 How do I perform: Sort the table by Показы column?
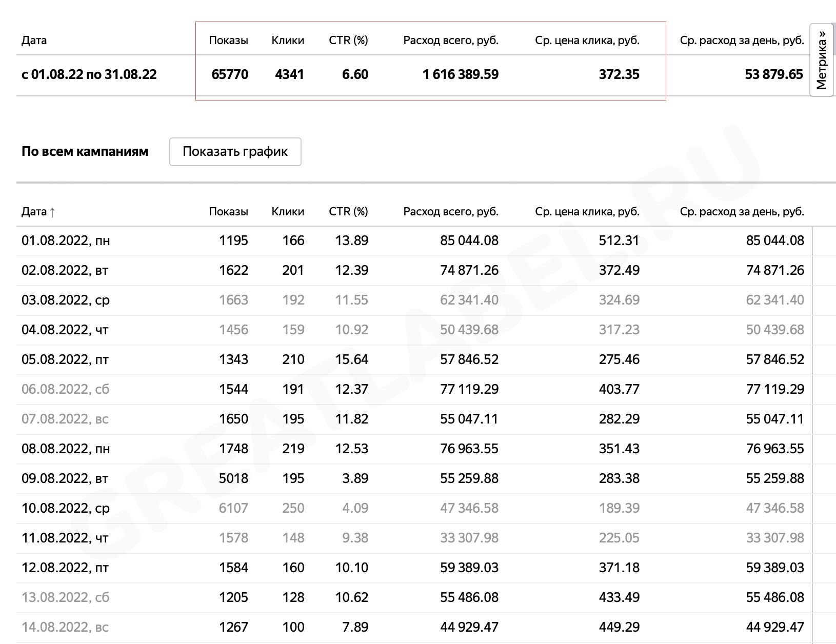tap(228, 211)
